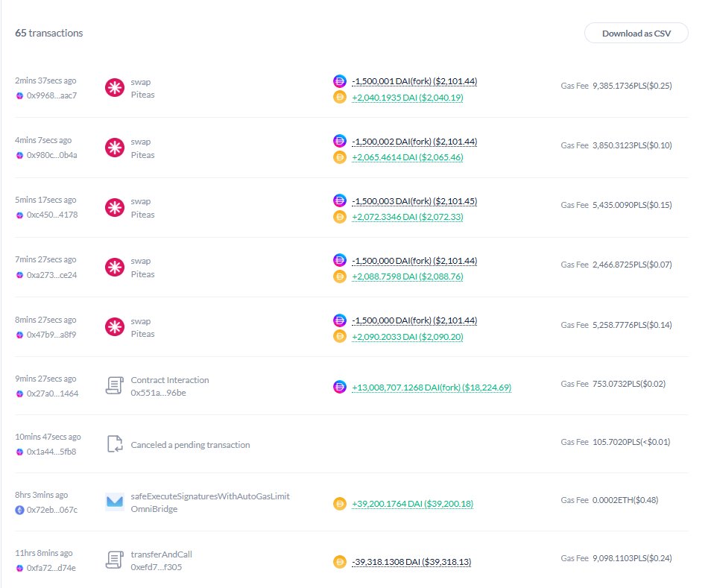Open the Piteas icon for transaction 0xa273...ce24
The image size is (717, 588).
[x=115, y=268]
